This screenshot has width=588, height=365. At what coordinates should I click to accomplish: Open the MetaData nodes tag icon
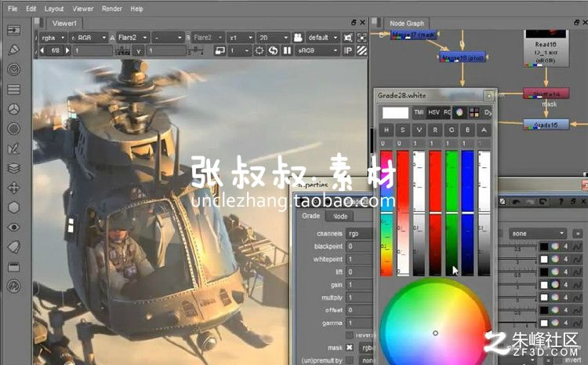tap(14, 246)
